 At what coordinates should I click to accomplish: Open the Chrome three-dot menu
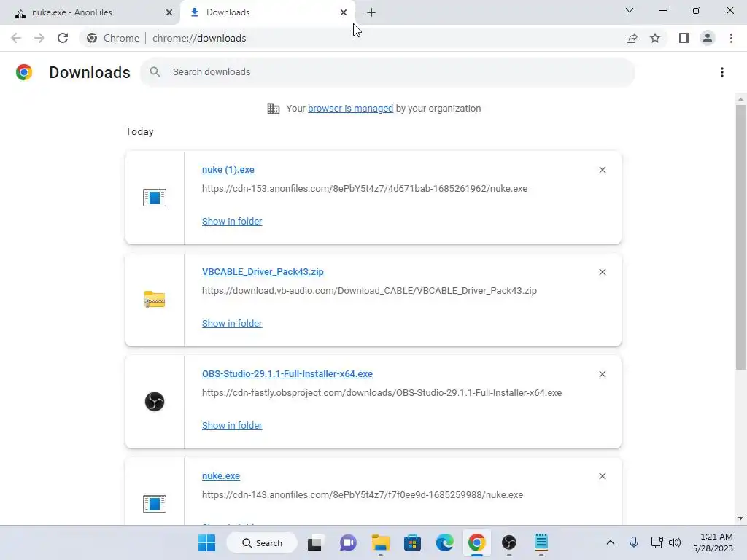click(x=731, y=38)
